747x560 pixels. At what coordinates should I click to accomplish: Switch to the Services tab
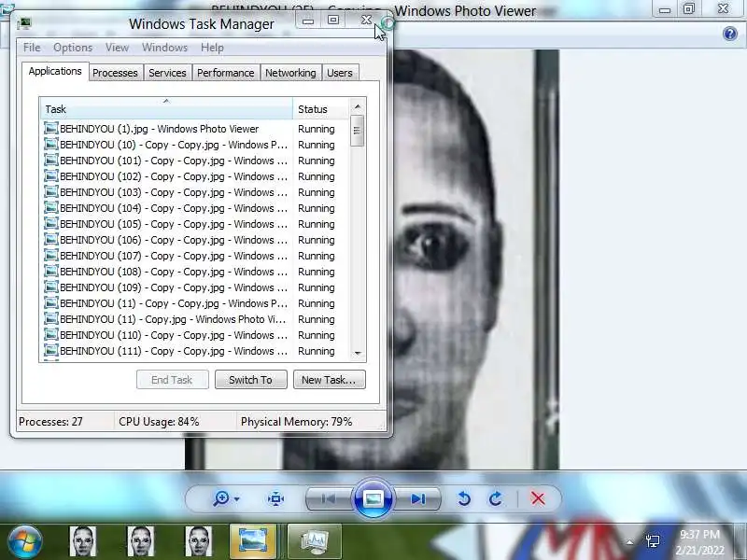tap(167, 73)
